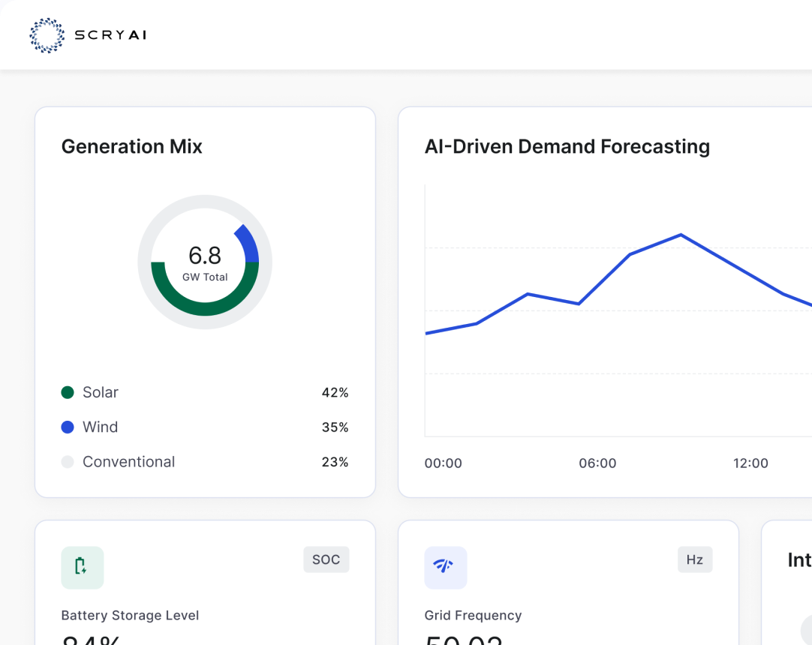
Task: Click the Grid Frequency label
Action: point(473,616)
